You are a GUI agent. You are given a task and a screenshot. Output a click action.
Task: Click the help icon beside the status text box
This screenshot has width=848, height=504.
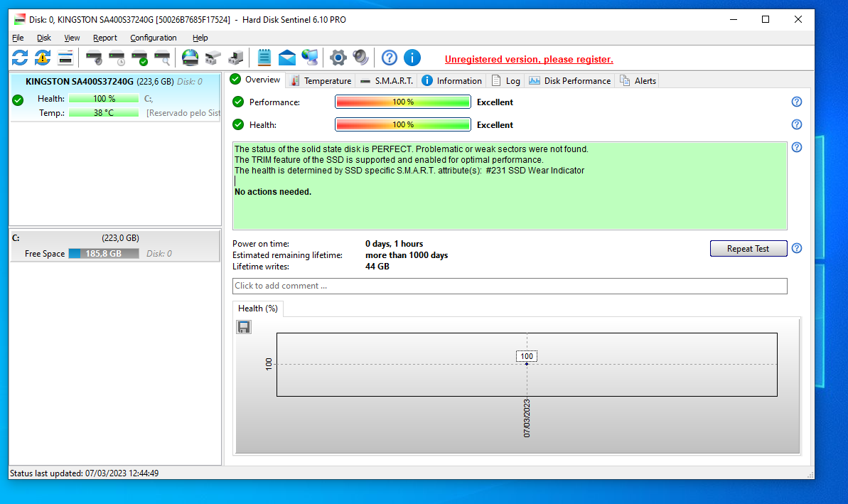click(x=797, y=147)
